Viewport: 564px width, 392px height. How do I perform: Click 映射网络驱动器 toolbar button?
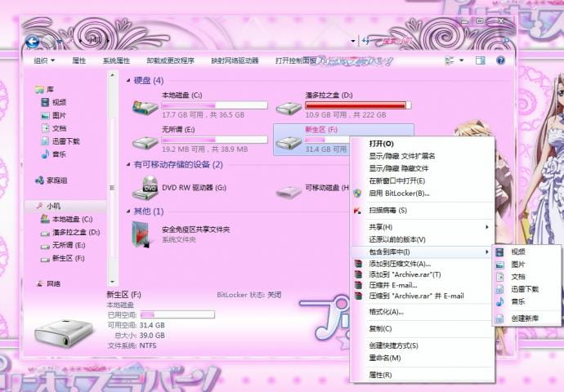point(235,60)
